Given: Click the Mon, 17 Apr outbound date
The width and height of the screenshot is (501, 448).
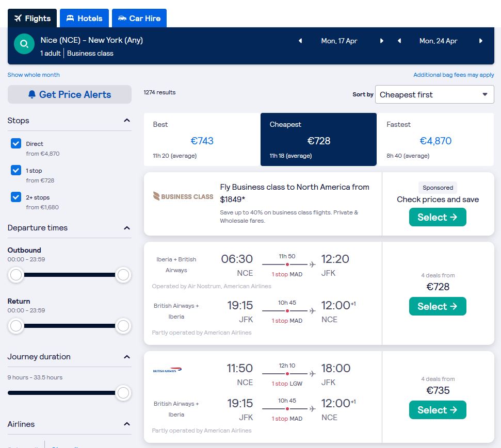Looking at the screenshot, I should (x=339, y=41).
